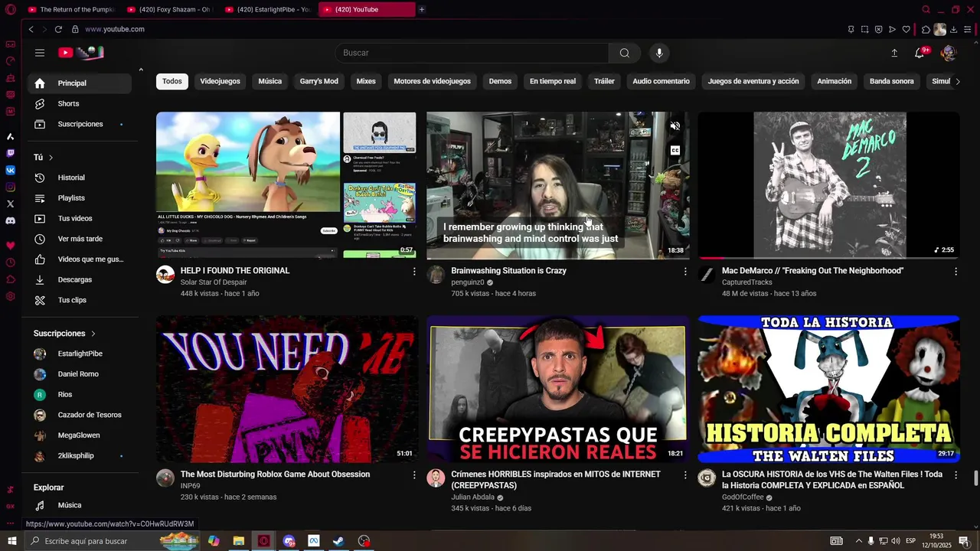Open the EstarlightPibe subscription channel
This screenshot has width=980, height=551.
pyautogui.click(x=80, y=354)
